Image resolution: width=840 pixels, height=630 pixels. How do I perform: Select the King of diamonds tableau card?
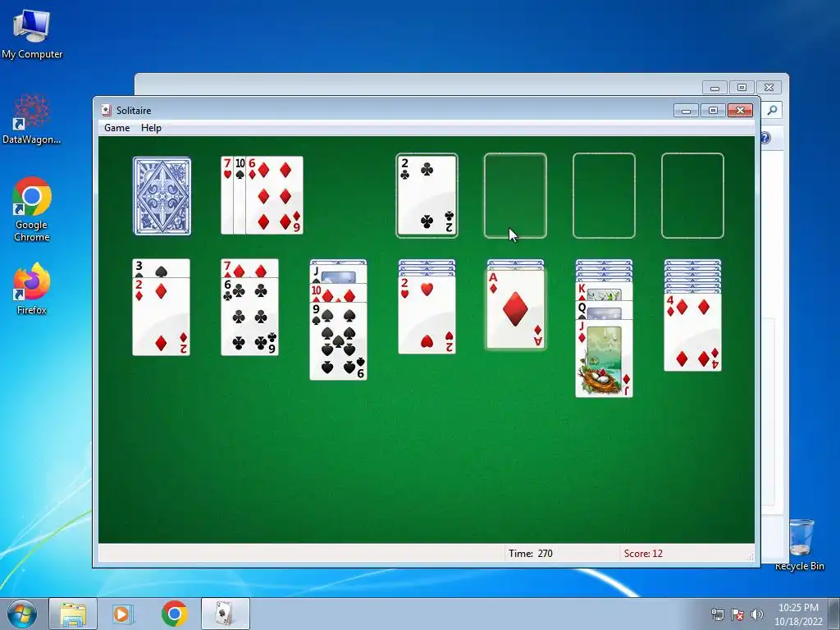(604, 291)
